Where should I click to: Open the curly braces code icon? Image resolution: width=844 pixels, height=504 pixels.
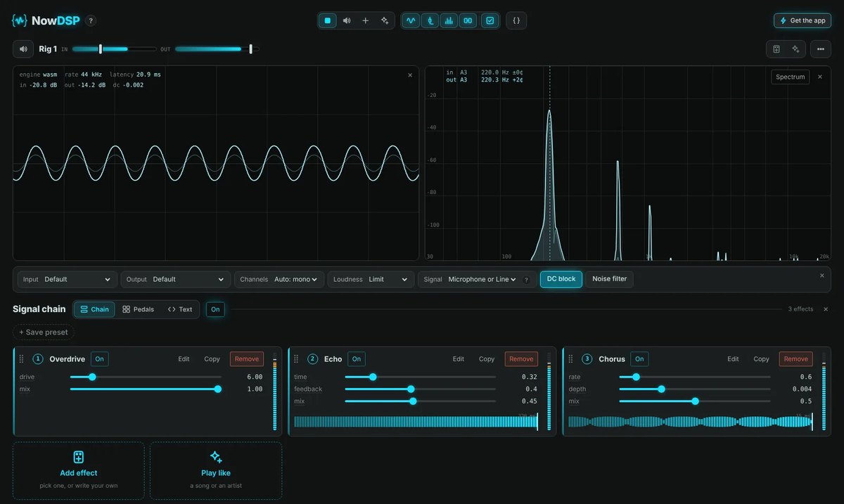point(516,20)
